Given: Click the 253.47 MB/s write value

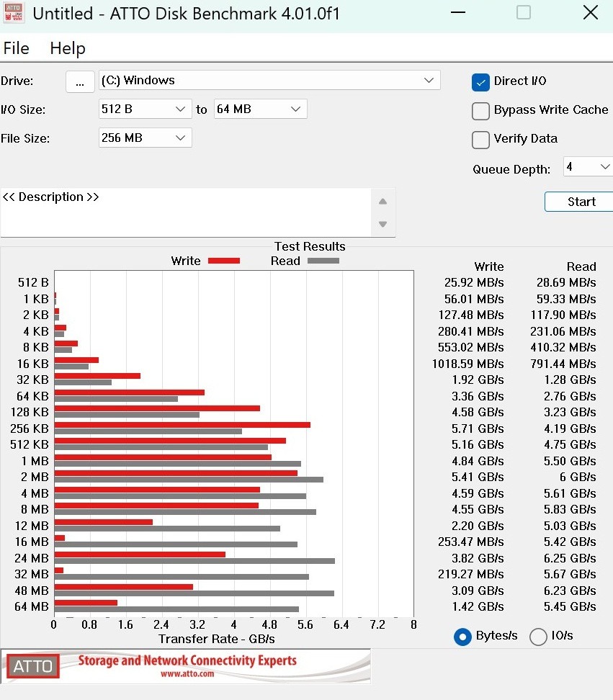Looking at the screenshot, I should (x=471, y=542).
